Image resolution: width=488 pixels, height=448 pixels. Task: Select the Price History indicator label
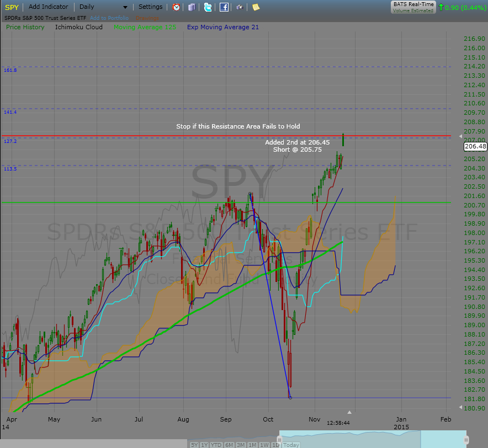[25, 27]
